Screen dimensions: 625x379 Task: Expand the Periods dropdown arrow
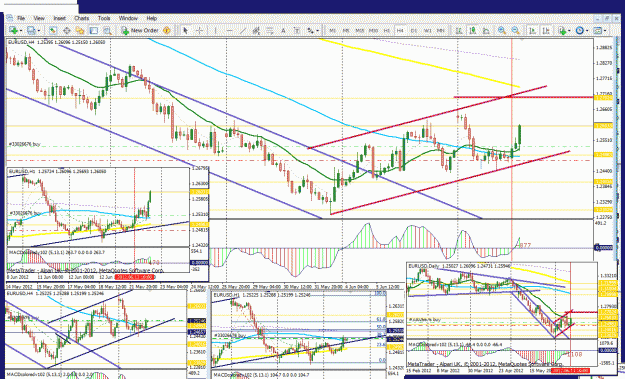[586, 31]
